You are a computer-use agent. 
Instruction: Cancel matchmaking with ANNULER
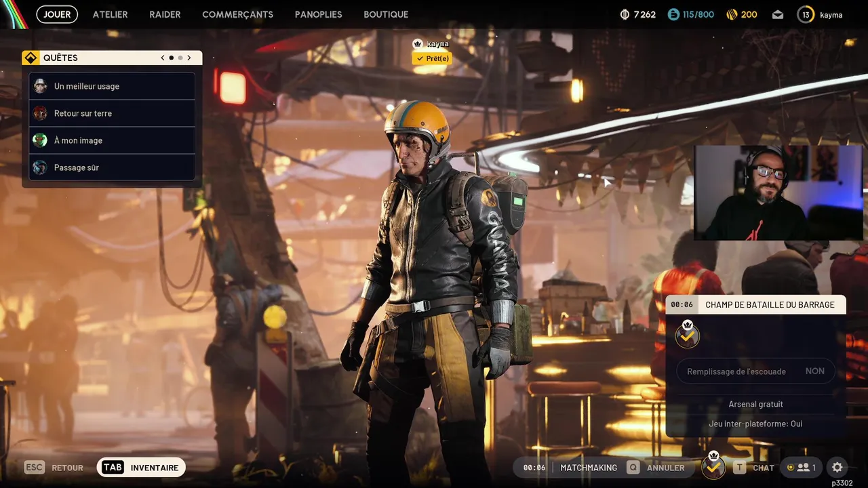pos(656,468)
